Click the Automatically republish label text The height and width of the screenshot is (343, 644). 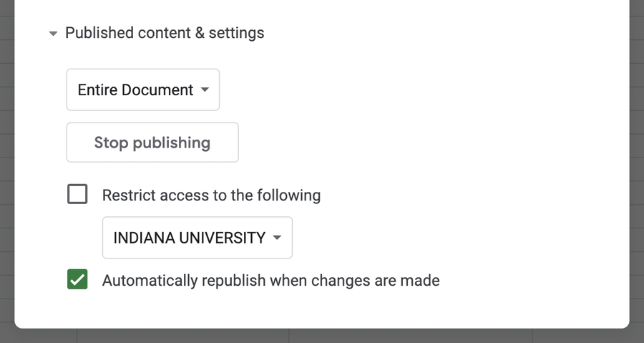tap(270, 281)
